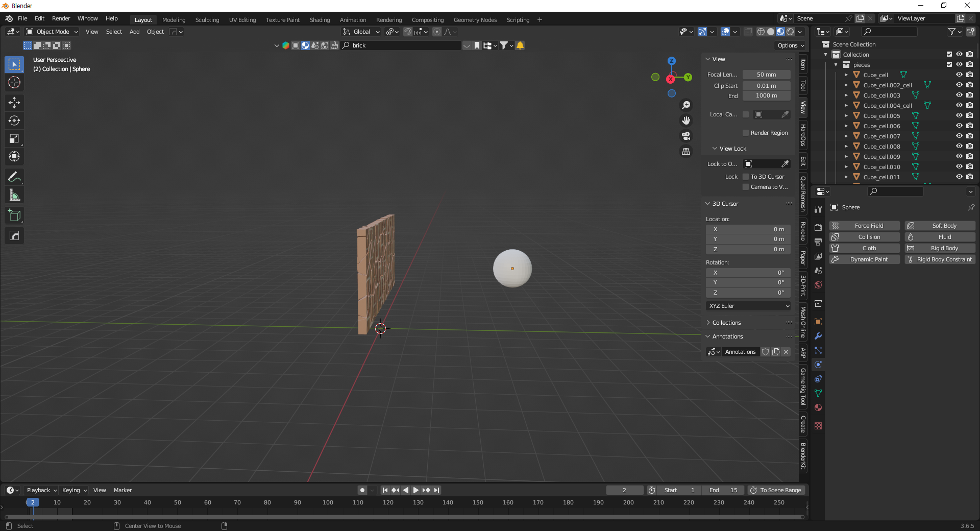Viewport: 980px width, 531px height.
Task: Add a Rigid Body physics
Action: coord(940,248)
